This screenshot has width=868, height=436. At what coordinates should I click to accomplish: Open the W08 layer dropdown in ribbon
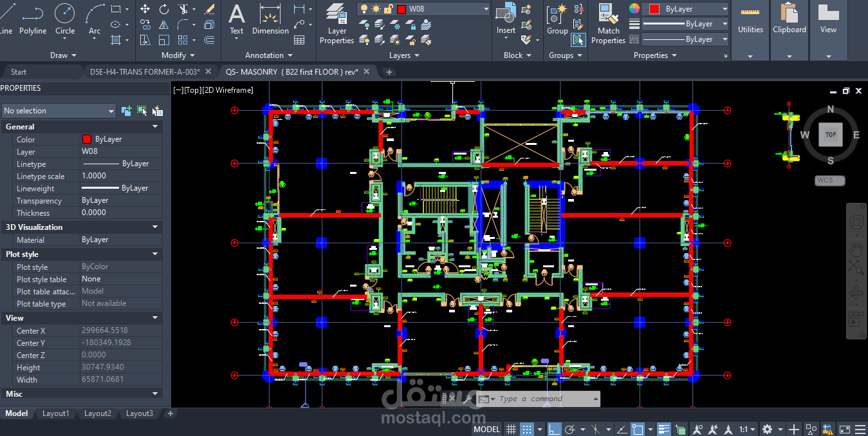coord(486,9)
